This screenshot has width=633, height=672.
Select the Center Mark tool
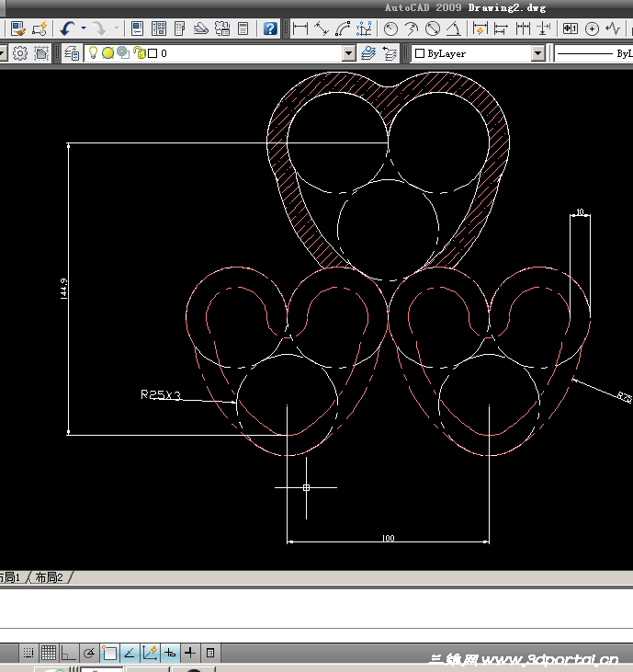point(592,28)
